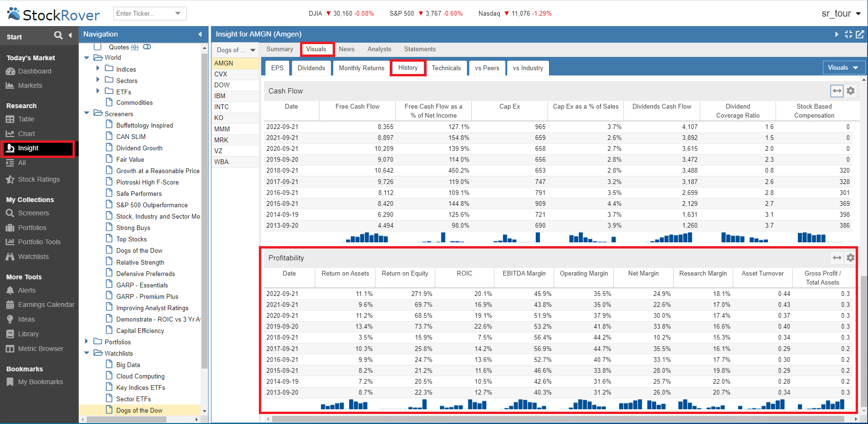This screenshot has width=868, height=424.
Task: Open the Technicals subtab
Action: (446, 68)
